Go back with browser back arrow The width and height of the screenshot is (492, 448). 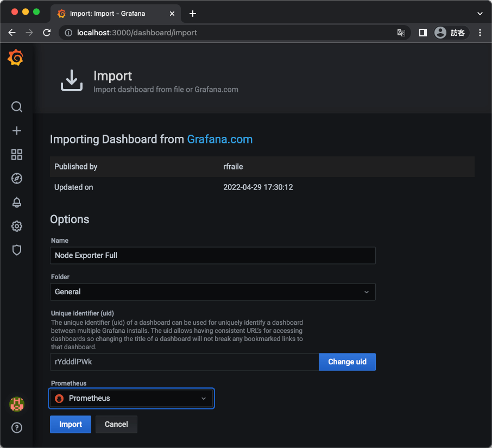point(12,33)
